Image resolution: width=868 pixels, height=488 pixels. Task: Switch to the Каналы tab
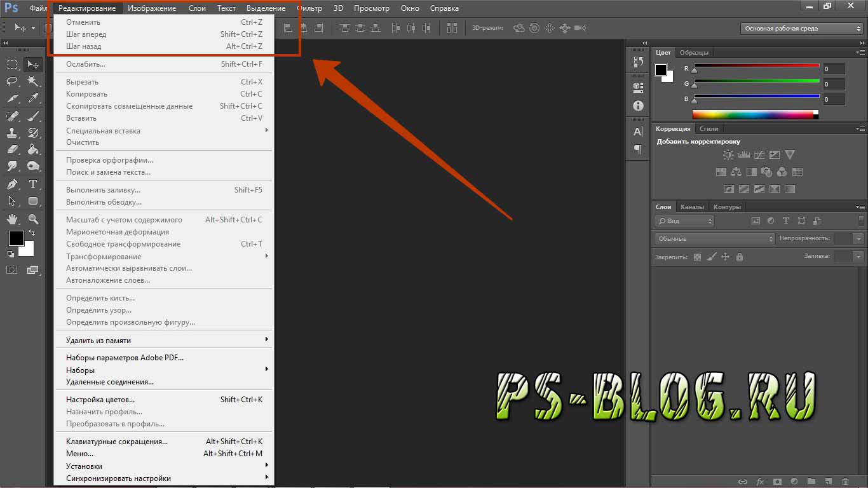[692, 207]
